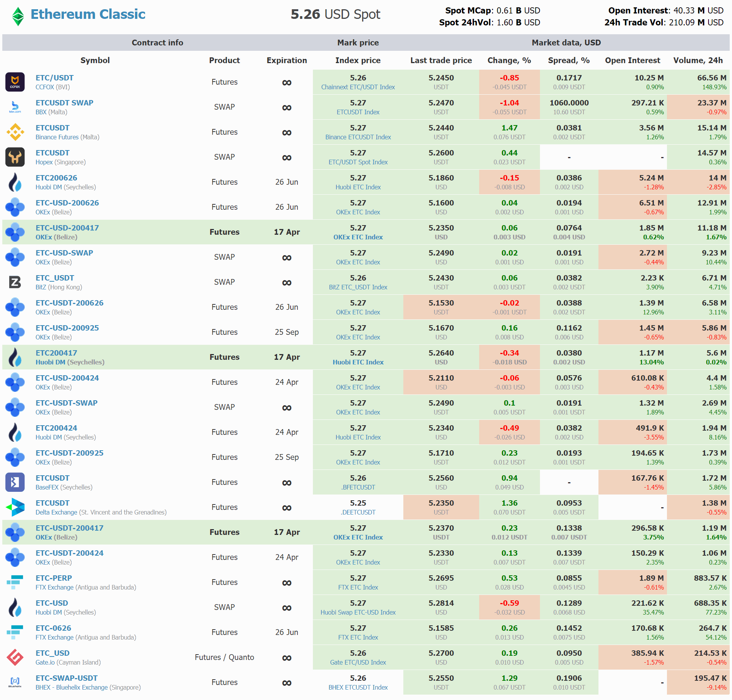
Task: Click the OKEx icon for ETC-USDT-200626
Action: (15, 307)
